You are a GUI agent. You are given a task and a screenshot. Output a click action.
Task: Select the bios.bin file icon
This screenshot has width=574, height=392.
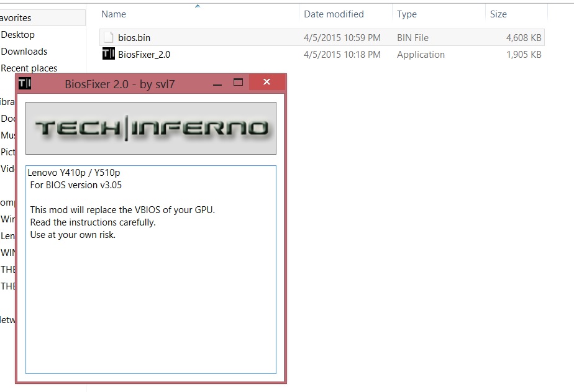click(x=108, y=37)
